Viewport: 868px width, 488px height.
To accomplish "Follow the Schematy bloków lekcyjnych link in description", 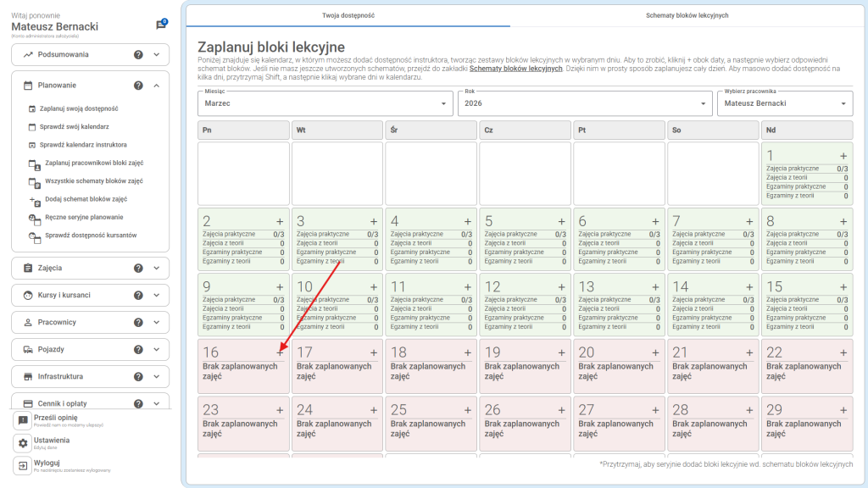I will point(515,69).
